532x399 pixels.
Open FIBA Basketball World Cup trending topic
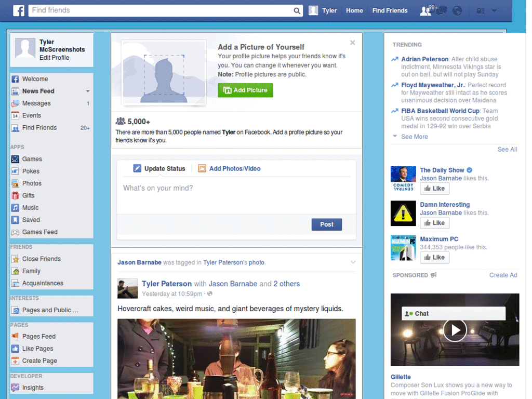click(x=440, y=111)
